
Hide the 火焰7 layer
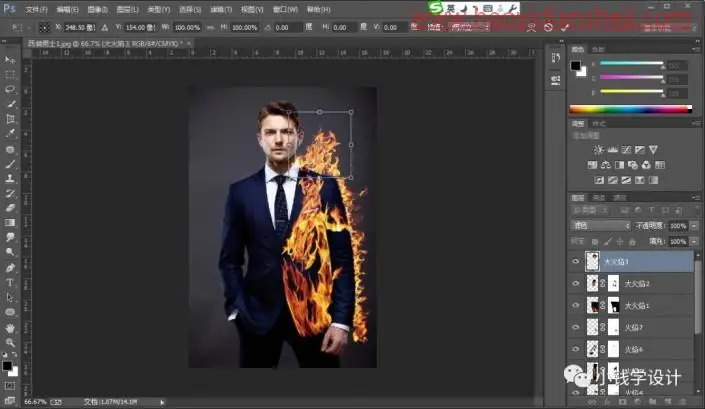[x=576, y=327]
